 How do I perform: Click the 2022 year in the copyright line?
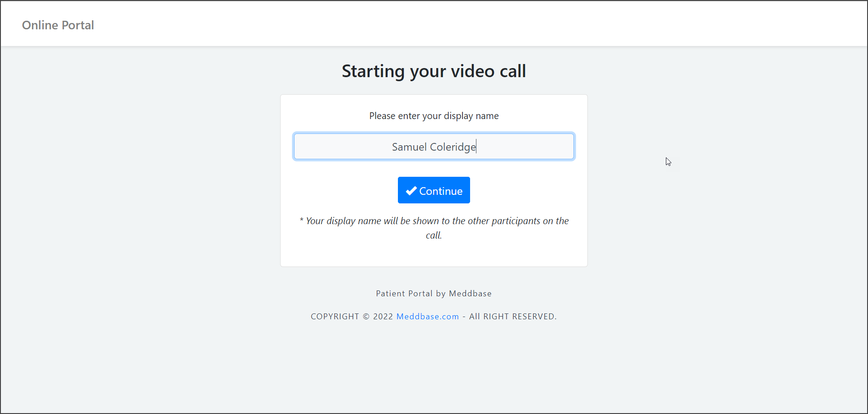(383, 317)
